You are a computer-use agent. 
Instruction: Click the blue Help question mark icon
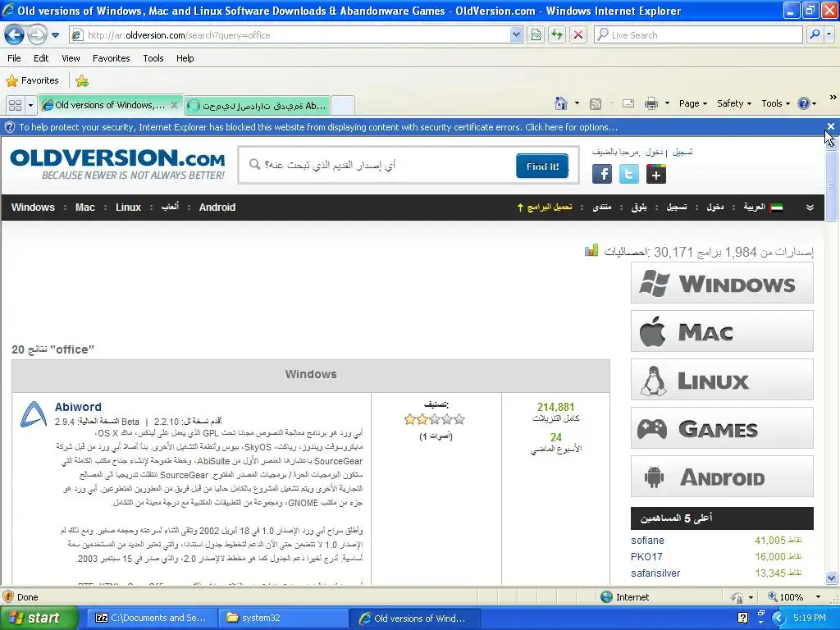[x=804, y=103]
